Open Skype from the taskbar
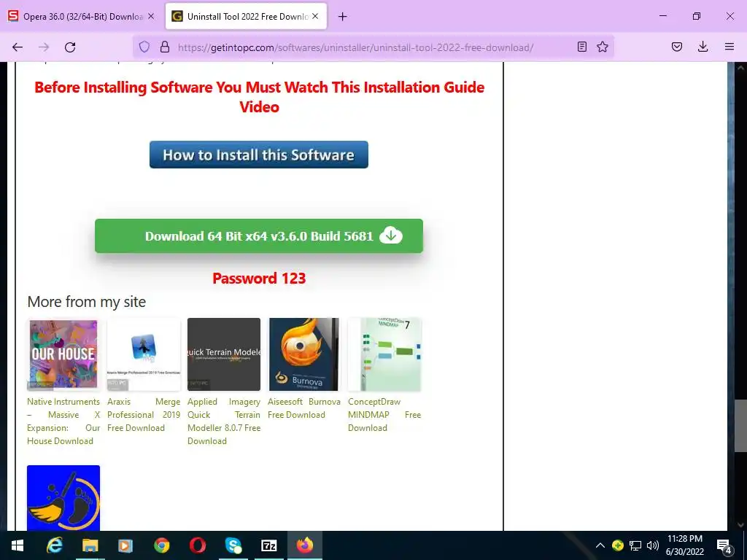Viewport: 747px width, 560px height. 233,545
